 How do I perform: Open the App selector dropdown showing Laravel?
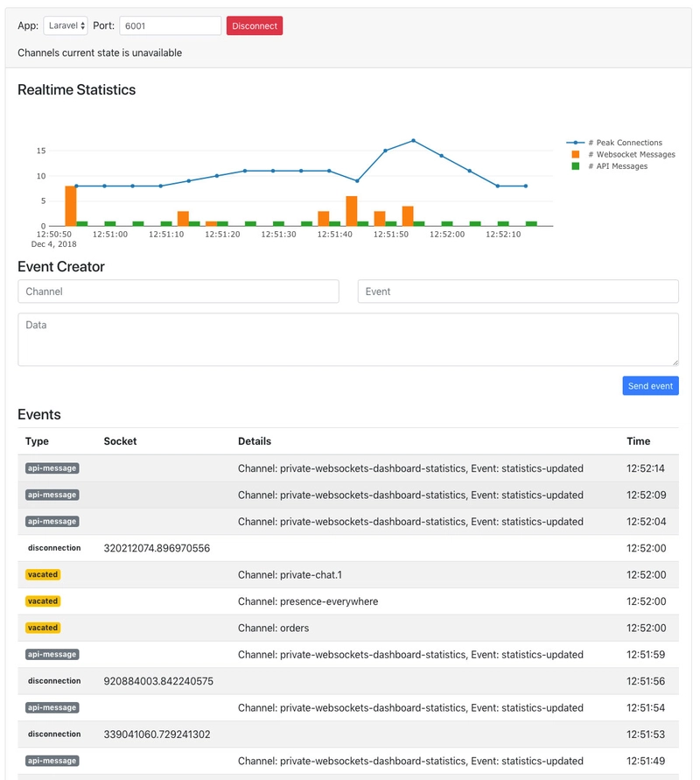coord(66,26)
